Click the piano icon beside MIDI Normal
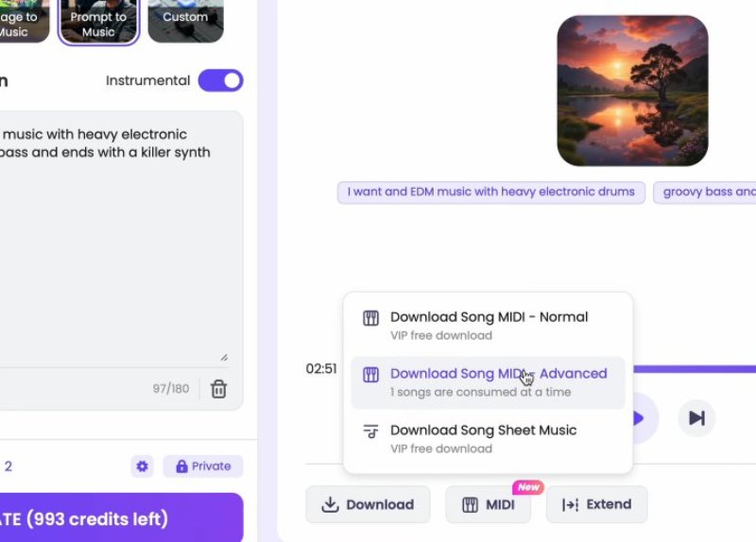Image resolution: width=756 pixels, height=542 pixels. [370, 318]
